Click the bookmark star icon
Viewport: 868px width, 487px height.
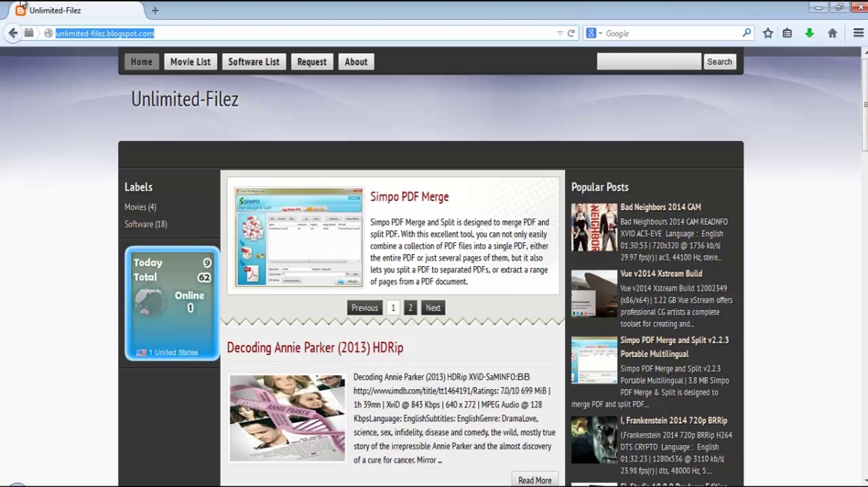(768, 33)
